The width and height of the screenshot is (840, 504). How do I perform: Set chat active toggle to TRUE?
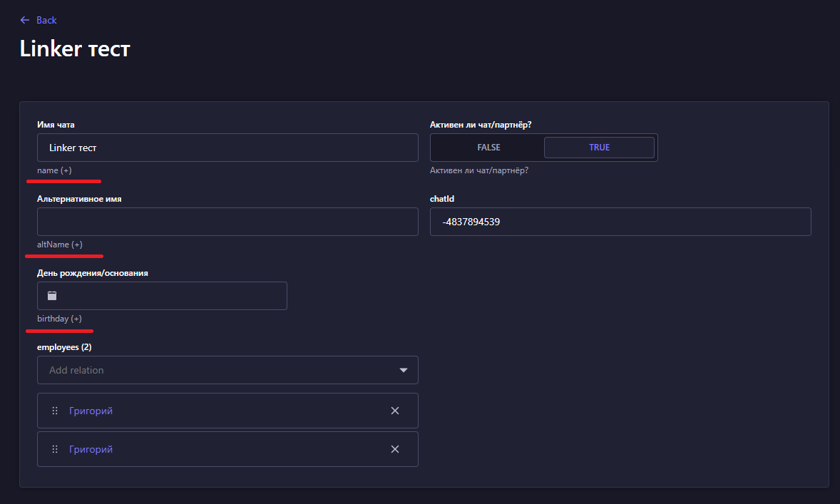tap(599, 148)
